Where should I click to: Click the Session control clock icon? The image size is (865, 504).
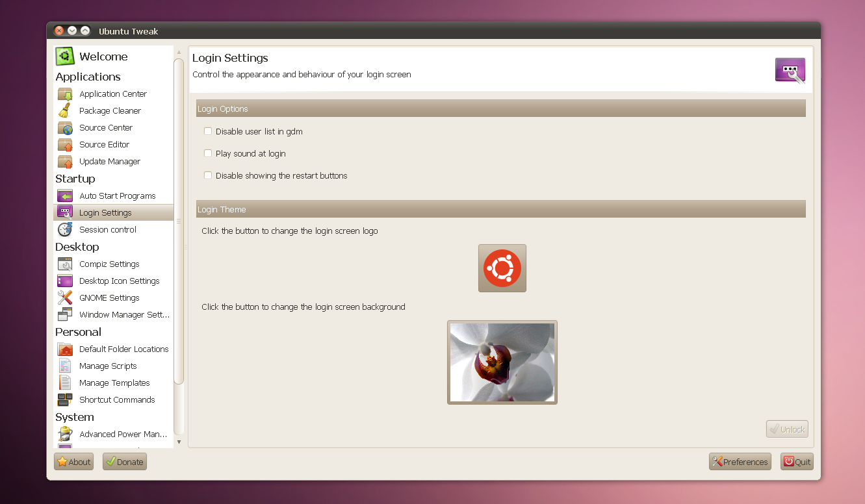[65, 229]
